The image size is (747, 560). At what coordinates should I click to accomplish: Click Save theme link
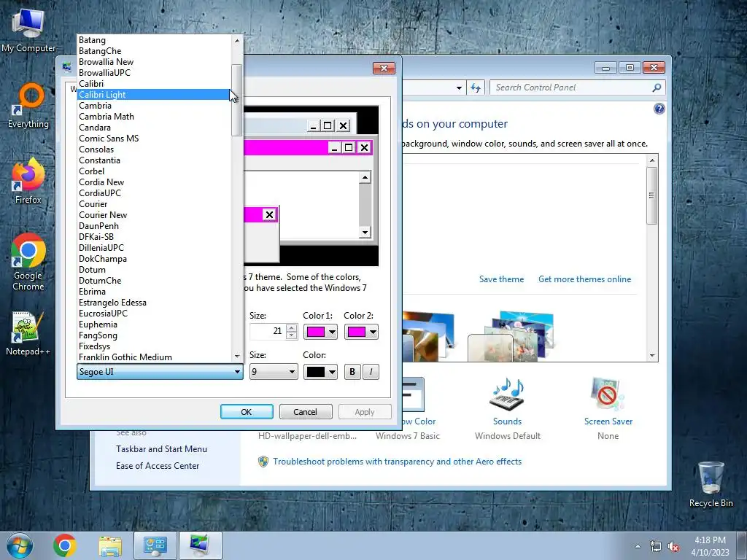coord(501,279)
